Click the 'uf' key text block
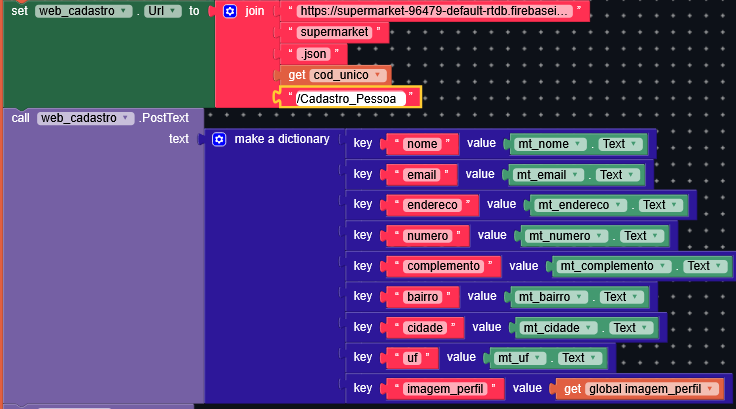This screenshot has height=409, width=736. tap(411, 358)
